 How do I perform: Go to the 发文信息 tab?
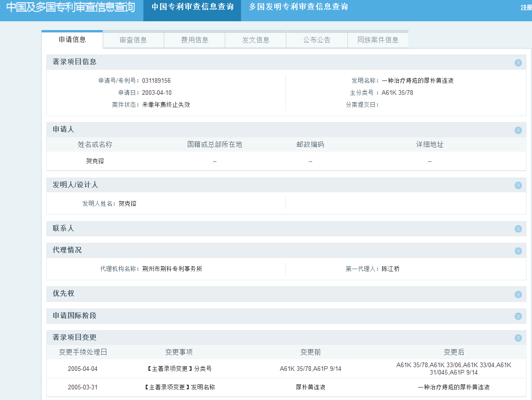[255, 40]
